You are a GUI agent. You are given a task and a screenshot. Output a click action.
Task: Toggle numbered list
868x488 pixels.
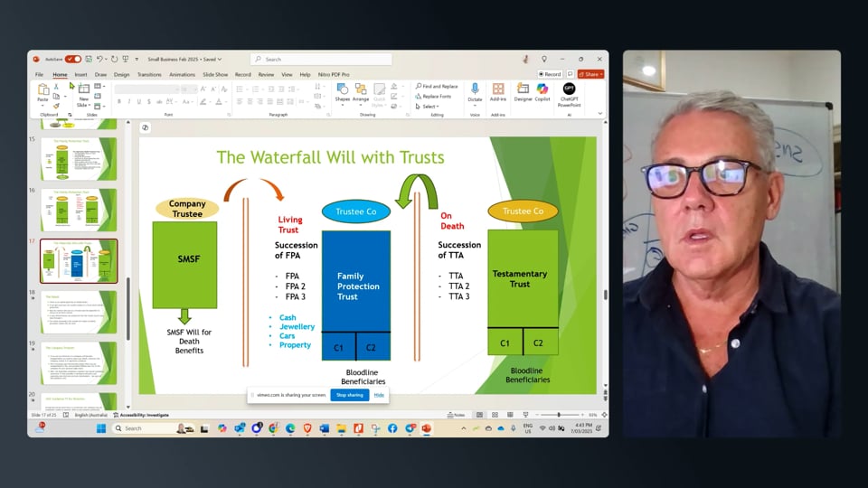(x=255, y=89)
